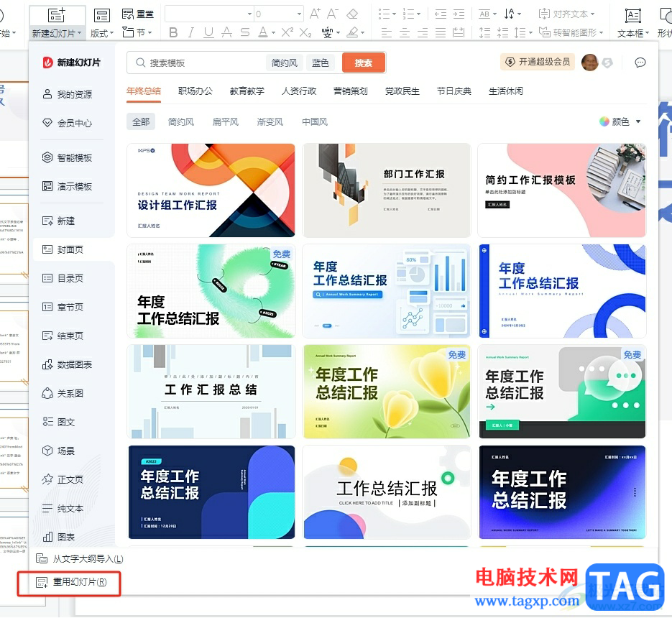The height and width of the screenshot is (618, 672).
Task: Increase indent in the ribbon
Action: pos(459,14)
